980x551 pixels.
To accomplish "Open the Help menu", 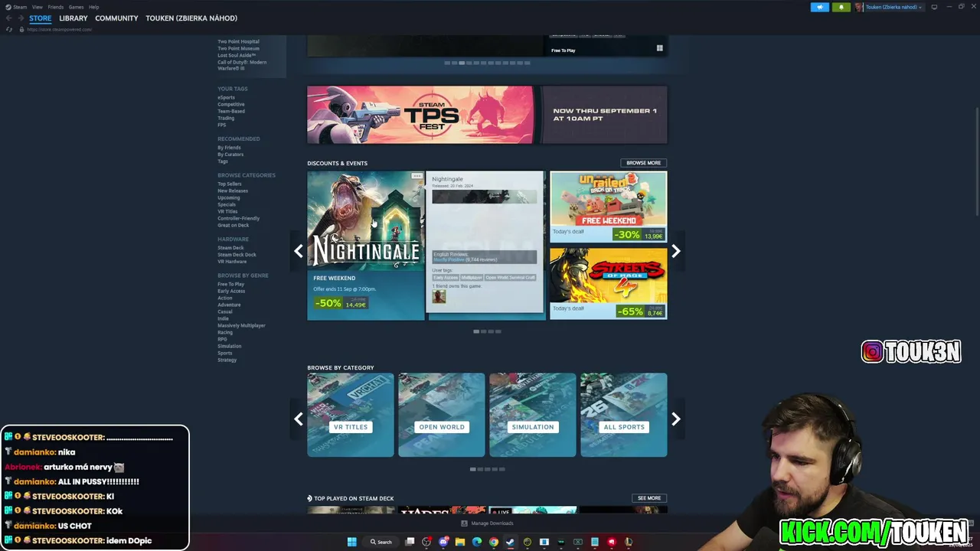I will 93,7.
